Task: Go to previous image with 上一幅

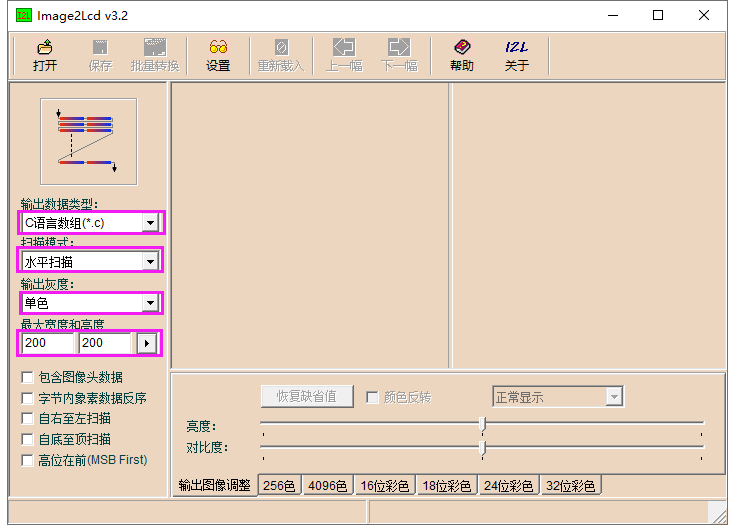Action: pos(344,55)
